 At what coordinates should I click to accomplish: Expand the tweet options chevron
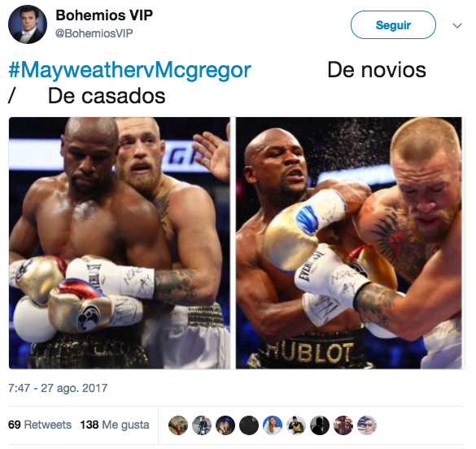[457, 25]
